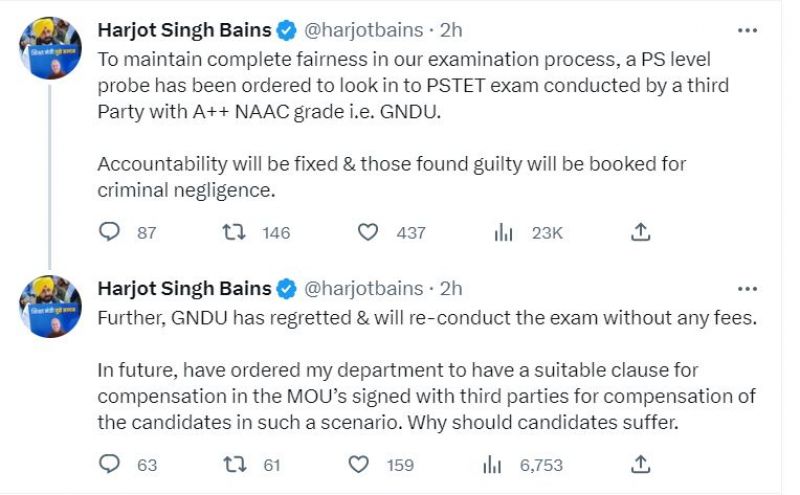Click @harjotbains handle on the second tweet

click(363, 288)
